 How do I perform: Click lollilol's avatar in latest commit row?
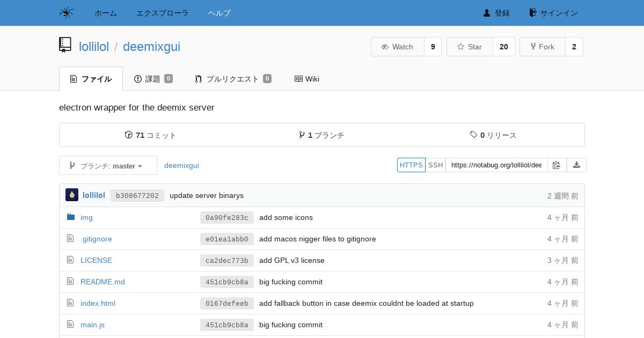[72, 195]
